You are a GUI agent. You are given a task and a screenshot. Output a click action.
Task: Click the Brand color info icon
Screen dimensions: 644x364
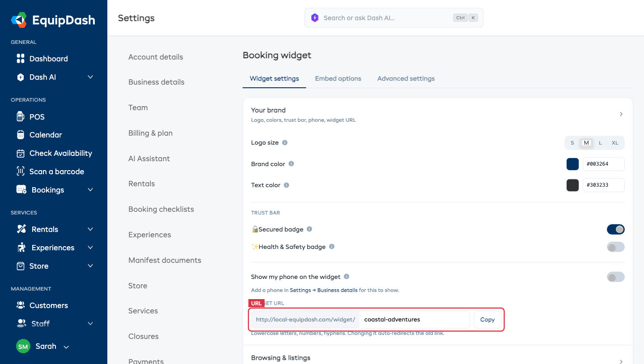coord(291,164)
